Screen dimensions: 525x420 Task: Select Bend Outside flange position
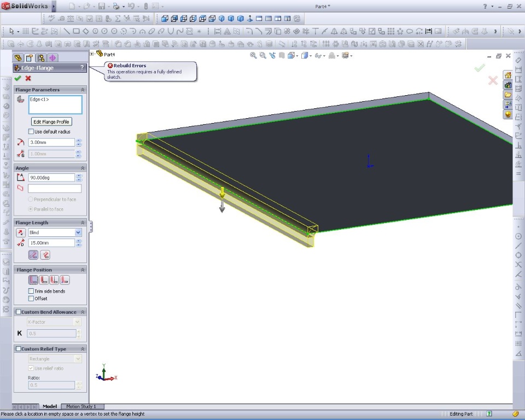click(54, 279)
